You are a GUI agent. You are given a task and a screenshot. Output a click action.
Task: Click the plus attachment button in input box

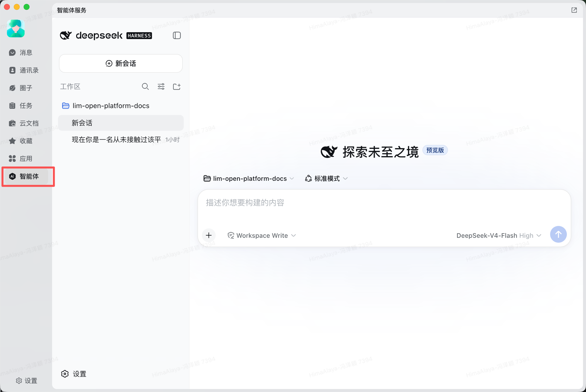click(x=209, y=235)
